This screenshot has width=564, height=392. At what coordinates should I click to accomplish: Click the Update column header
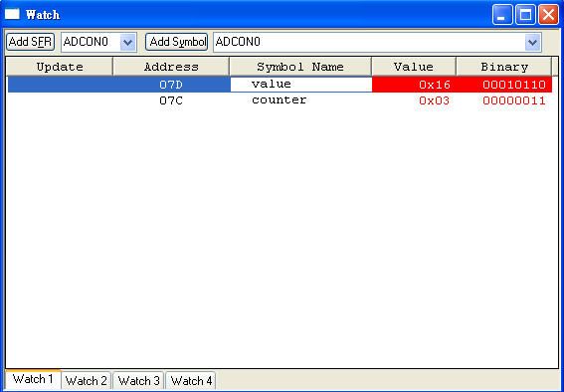60,67
